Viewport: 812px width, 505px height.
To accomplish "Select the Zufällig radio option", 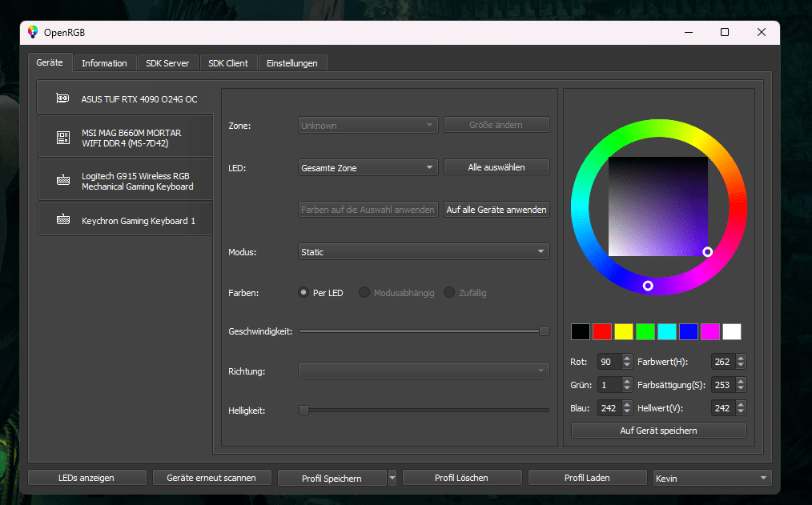I will click(x=449, y=292).
